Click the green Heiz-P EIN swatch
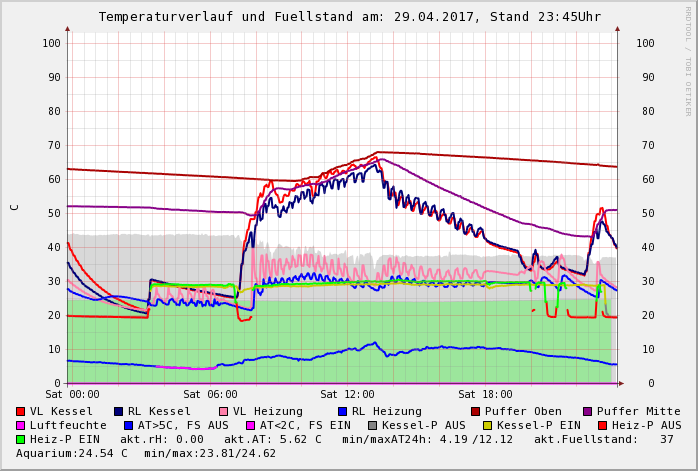Screen dimensions: 698x471 click(x=21, y=439)
